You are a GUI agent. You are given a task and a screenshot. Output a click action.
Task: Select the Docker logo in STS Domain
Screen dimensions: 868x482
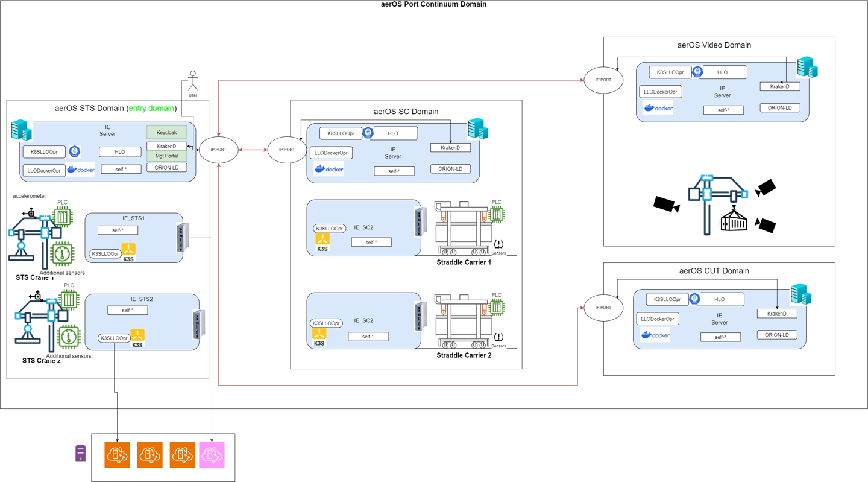point(81,170)
